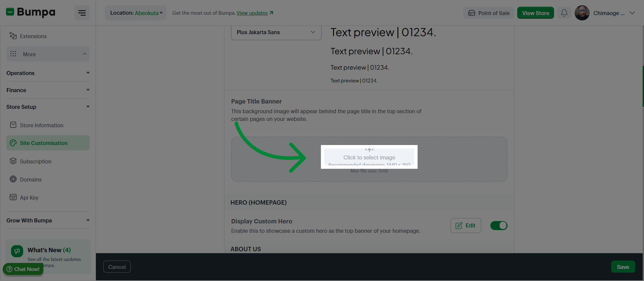Open the notifications bell
Image resolution: width=644 pixels, height=281 pixels.
coord(564,13)
